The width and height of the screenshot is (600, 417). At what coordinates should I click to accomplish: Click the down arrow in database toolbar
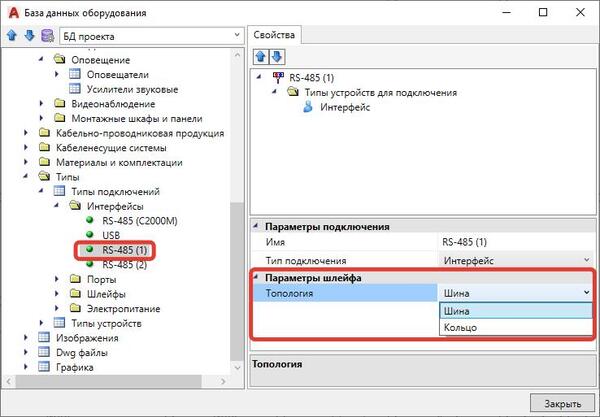click(27, 37)
